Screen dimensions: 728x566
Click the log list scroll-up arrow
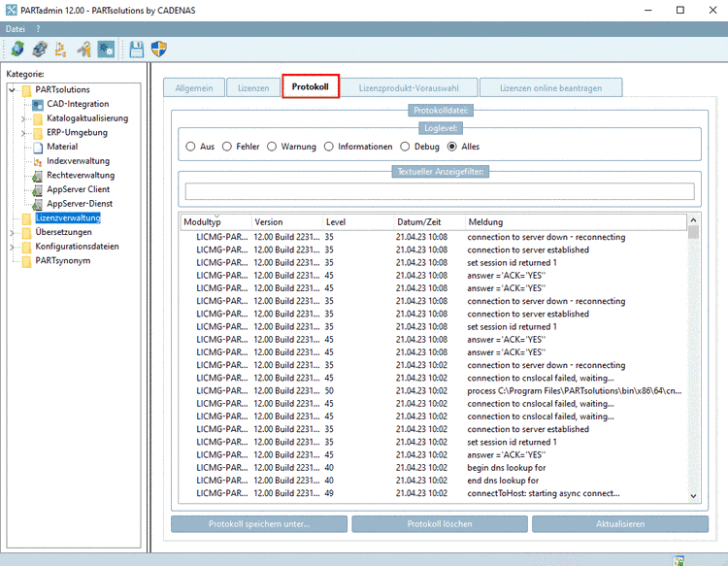[693, 220]
